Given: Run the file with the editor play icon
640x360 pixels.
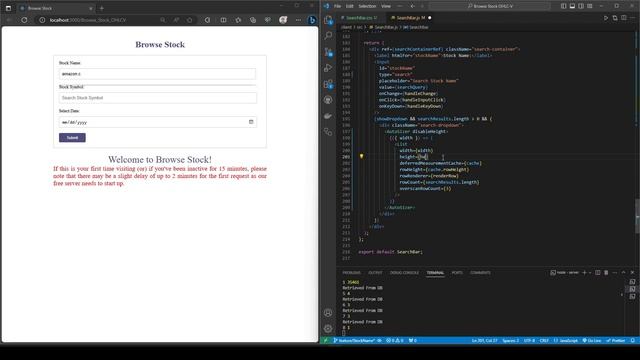Looking at the screenshot, I should [606, 18].
